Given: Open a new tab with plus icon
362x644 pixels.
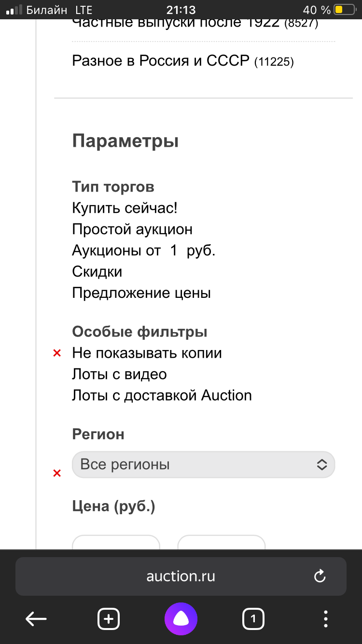Looking at the screenshot, I should 109,618.
